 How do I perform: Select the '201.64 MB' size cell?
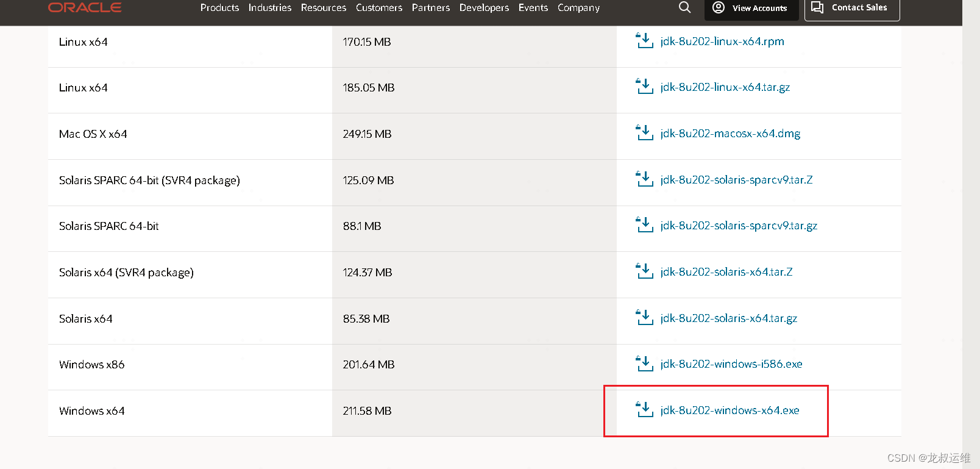(x=474, y=367)
